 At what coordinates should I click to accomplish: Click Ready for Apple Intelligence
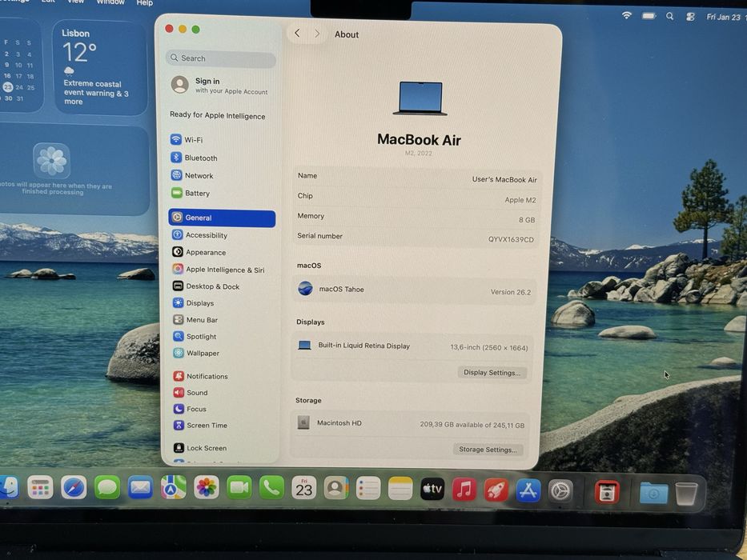pyautogui.click(x=217, y=115)
